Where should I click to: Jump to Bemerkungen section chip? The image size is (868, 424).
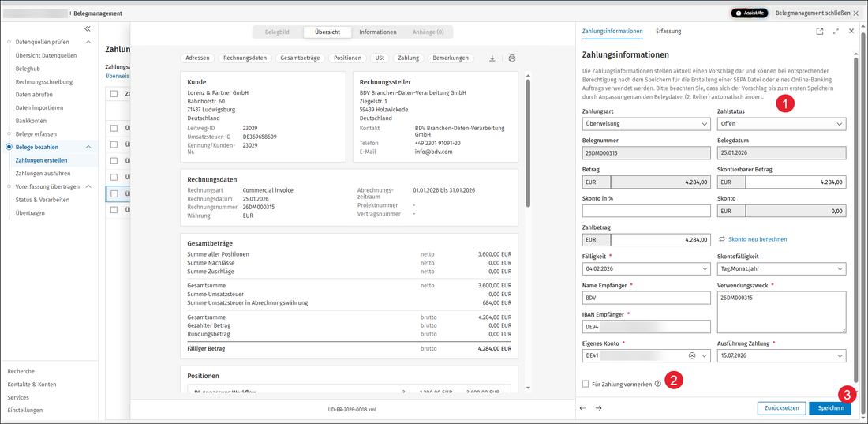(451, 58)
